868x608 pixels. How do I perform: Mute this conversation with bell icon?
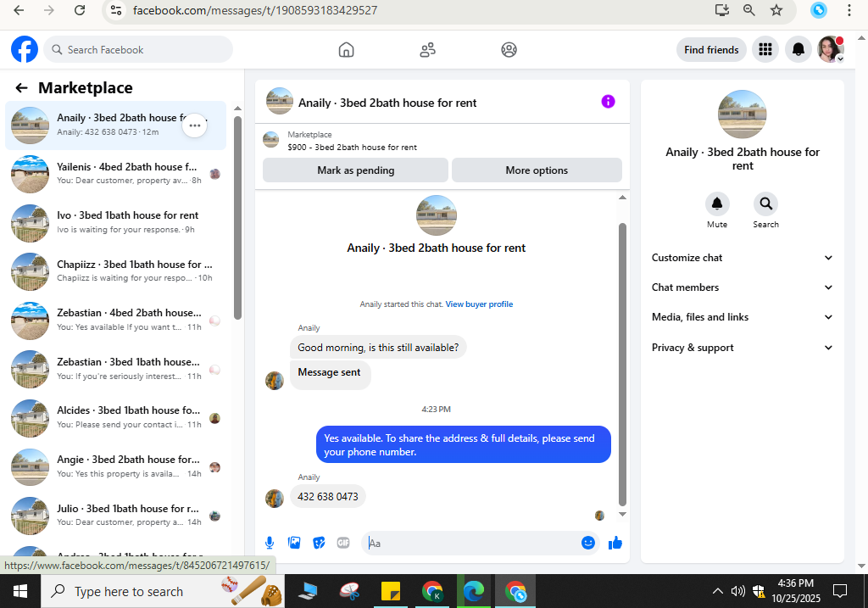coord(717,204)
